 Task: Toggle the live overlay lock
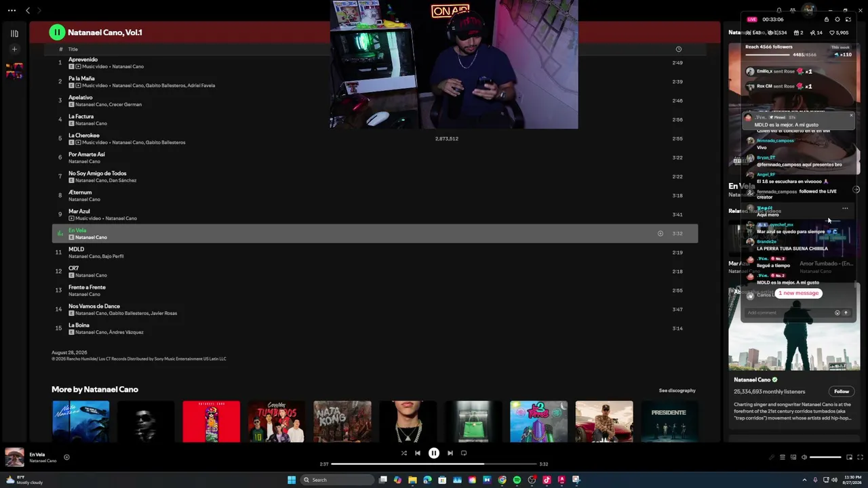pos(826,19)
